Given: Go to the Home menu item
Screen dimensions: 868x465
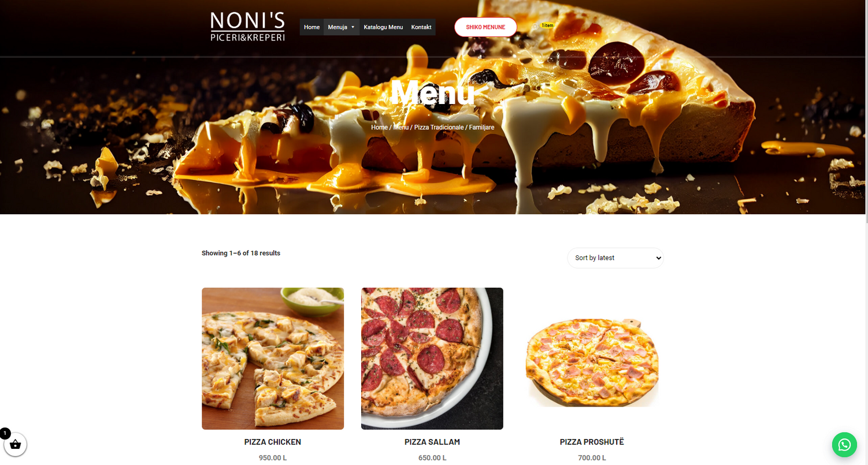Looking at the screenshot, I should [x=311, y=27].
